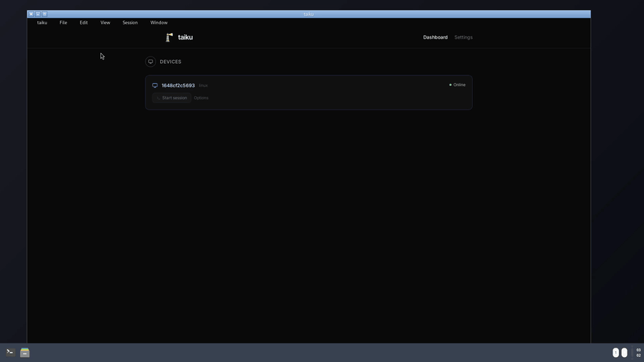Minimize the taiku window
Screen dimensions: 644x362
(x=38, y=14)
